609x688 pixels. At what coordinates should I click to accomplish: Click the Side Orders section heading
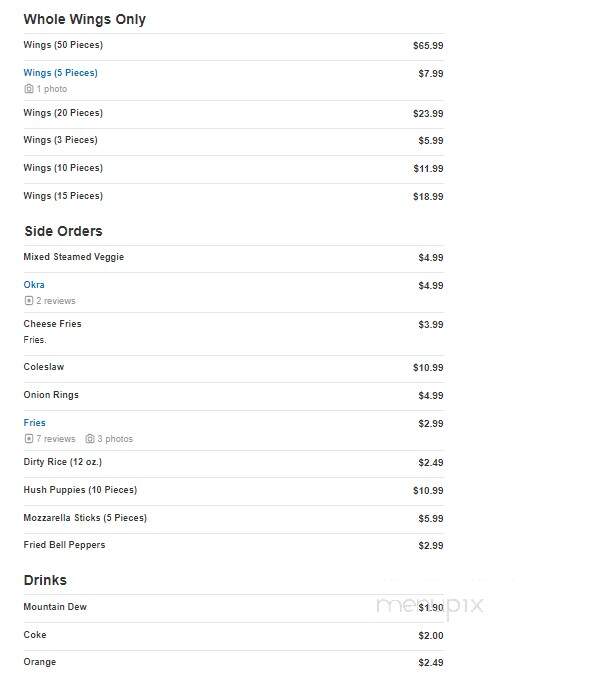pyautogui.click(x=64, y=231)
